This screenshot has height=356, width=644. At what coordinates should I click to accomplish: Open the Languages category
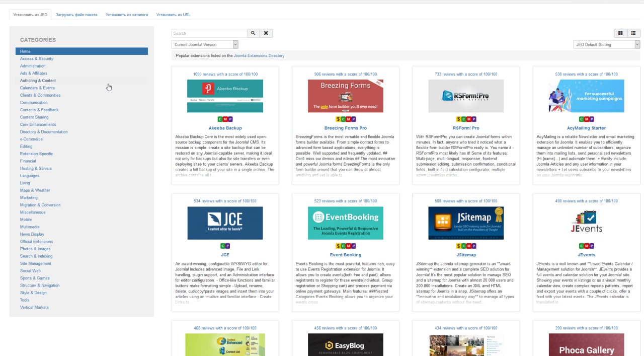coord(30,176)
